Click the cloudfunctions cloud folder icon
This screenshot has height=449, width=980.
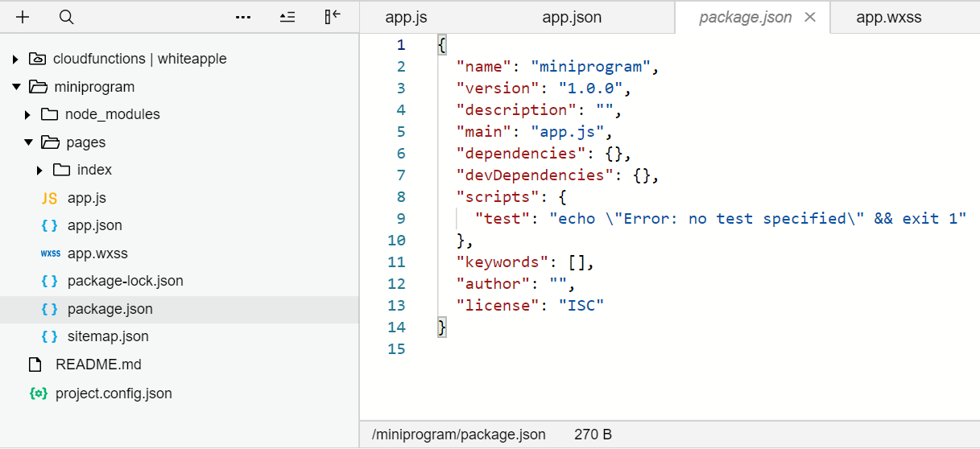[x=37, y=59]
